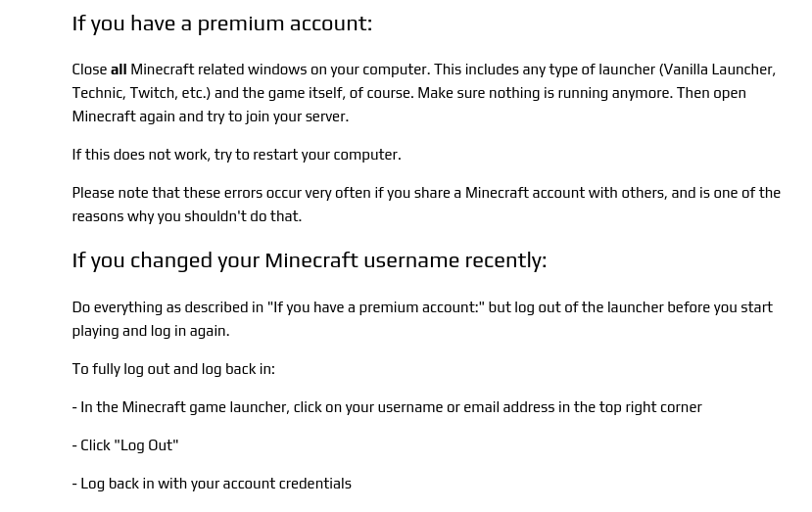This screenshot has width=812, height=512.
Task: Click the words "Minecraft game launcher" in the first step
Action: [204, 407]
